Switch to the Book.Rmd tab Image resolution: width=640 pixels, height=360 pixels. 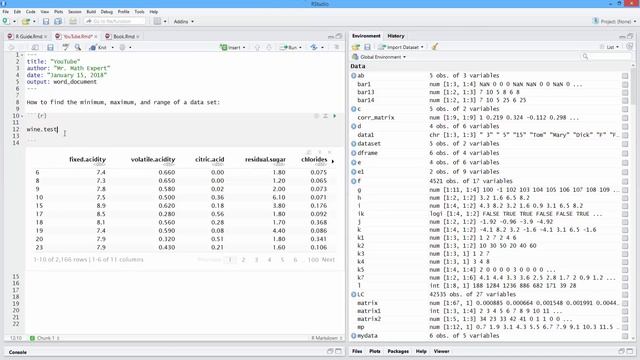[x=123, y=36]
